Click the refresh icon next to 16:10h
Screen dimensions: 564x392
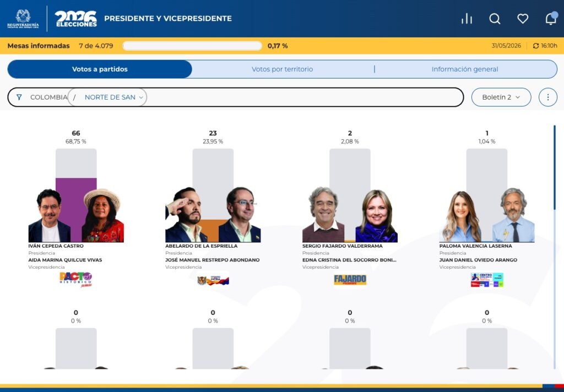click(535, 46)
